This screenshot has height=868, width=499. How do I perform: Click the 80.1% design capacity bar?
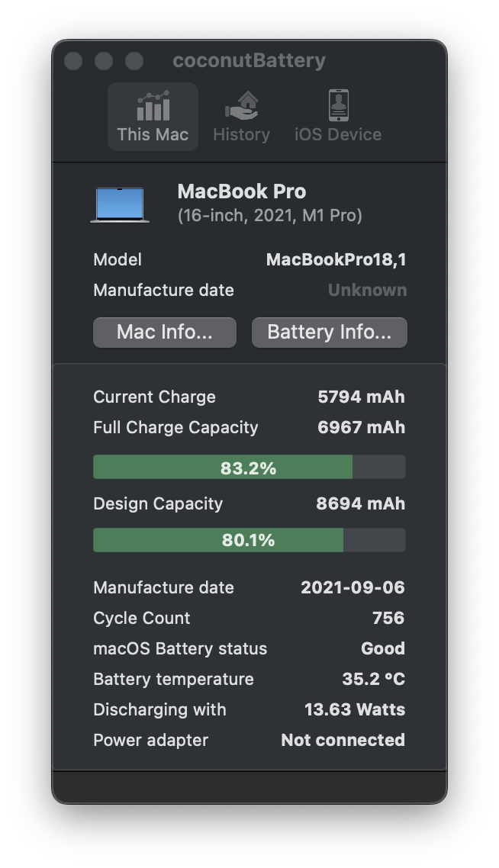coord(250,540)
